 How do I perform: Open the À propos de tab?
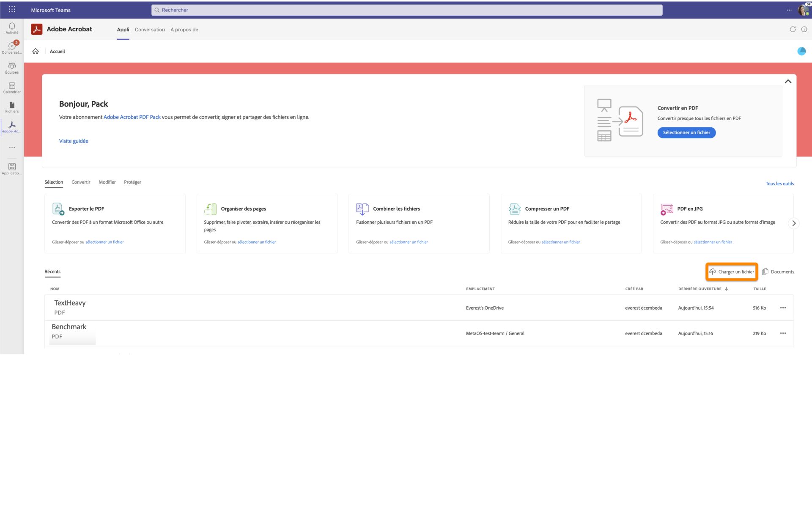coord(184,30)
